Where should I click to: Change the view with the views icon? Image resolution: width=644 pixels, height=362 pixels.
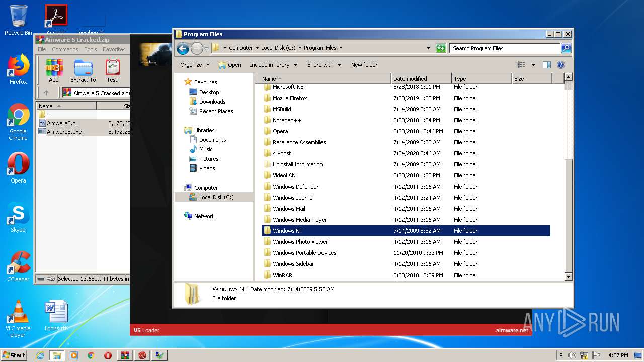521,65
